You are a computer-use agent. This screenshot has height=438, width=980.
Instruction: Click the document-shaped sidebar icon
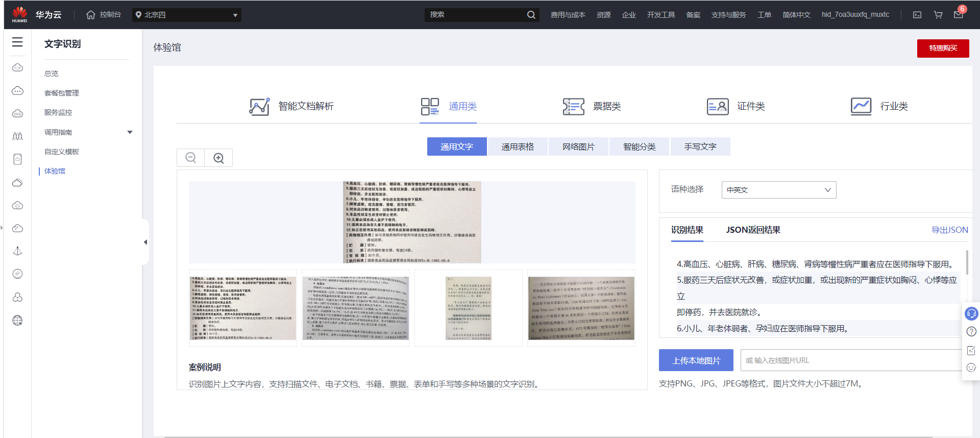click(x=17, y=159)
